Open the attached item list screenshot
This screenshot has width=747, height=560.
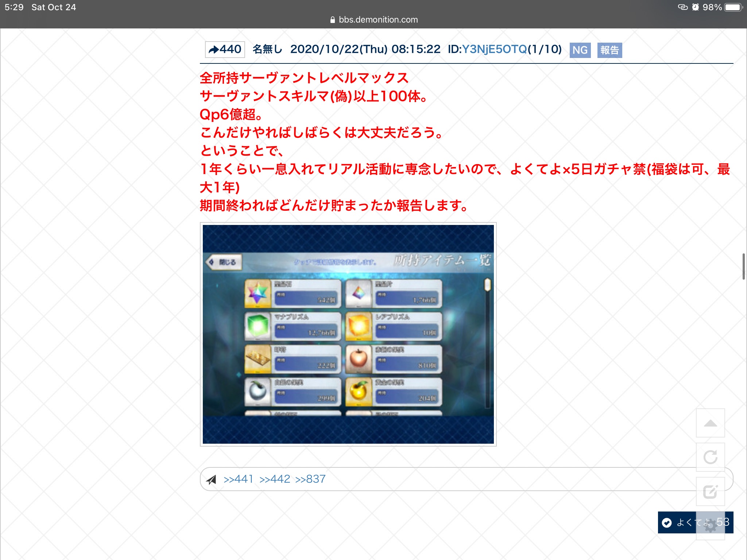tap(348, 334)
